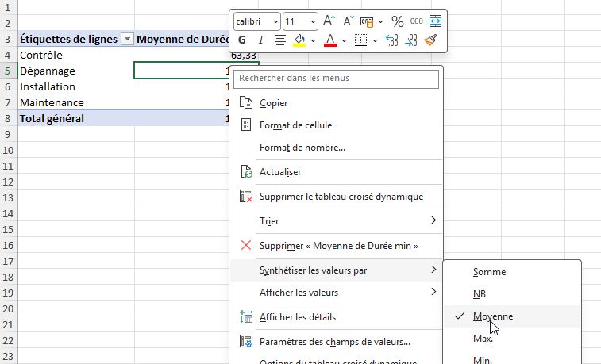Choose Copier from context menu
Viewport: 601px width, 364px height.
pyautogui.click(x=336, y=103)
